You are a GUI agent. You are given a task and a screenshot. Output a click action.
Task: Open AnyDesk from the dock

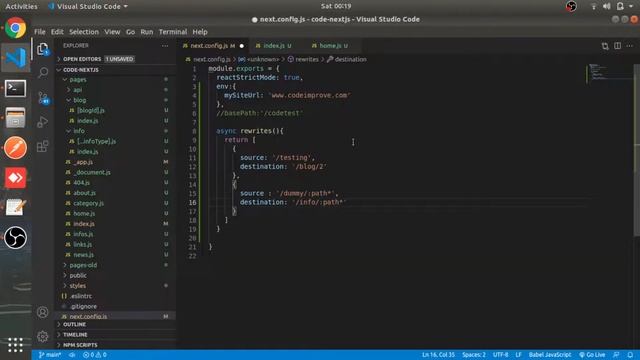[16, 178]
